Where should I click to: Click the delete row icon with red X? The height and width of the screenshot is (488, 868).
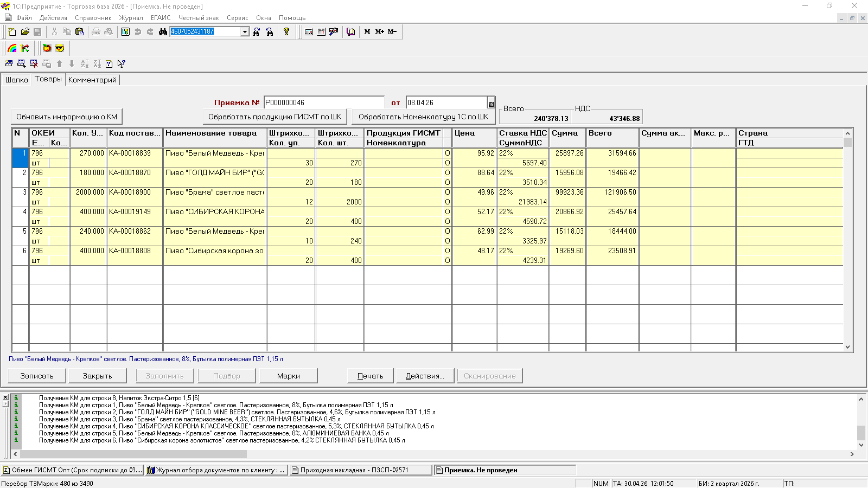pyautogui.click(x=34, y=64)
